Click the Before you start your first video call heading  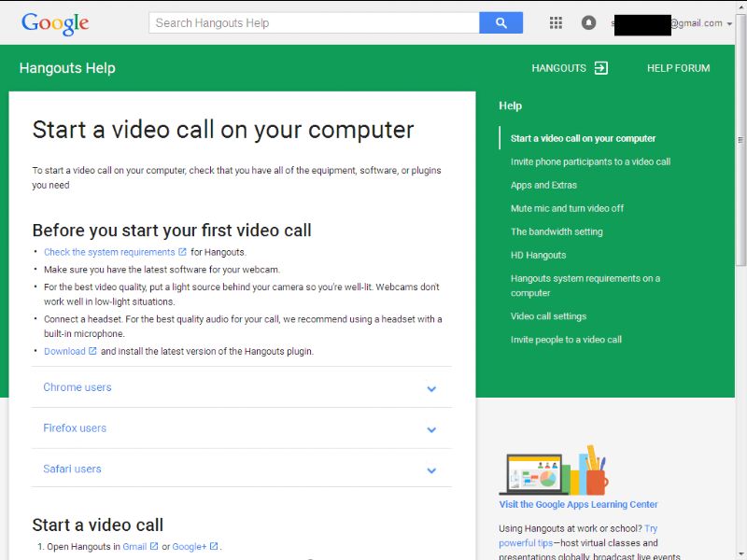tap(172, 231)
